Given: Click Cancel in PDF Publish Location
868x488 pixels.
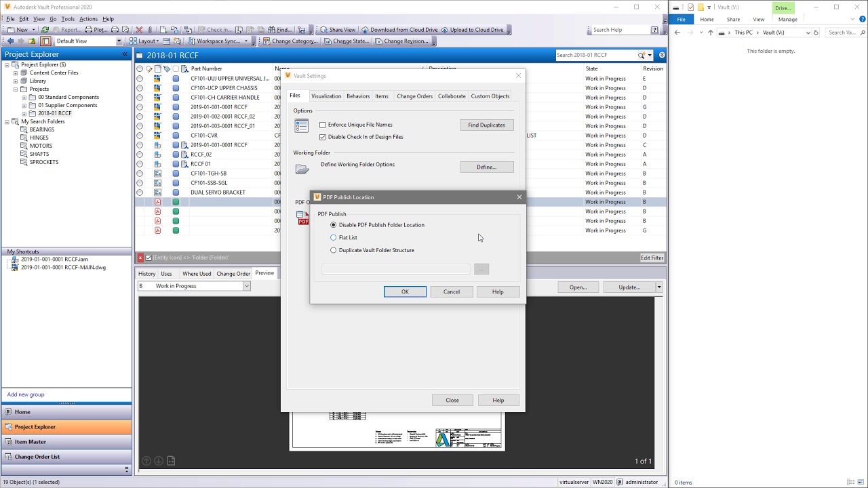Looking at the screenshot, I should pos(452,292).
